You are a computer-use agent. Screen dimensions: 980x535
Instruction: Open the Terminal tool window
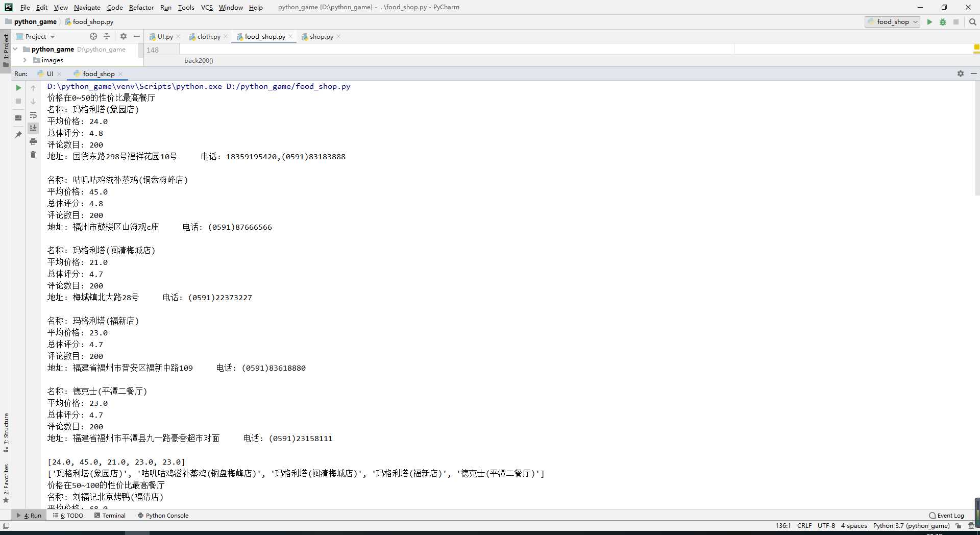click(110, 516)
